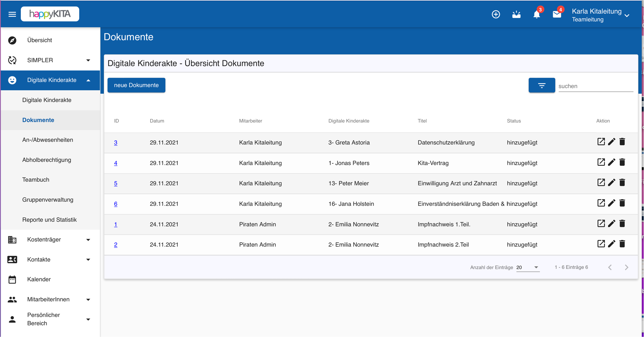The height and width of the screenshot is (337, 644).
Task: Edit Impfnachweis 1.Teil document
Action: pyautogui.click(x=612, y=224)
